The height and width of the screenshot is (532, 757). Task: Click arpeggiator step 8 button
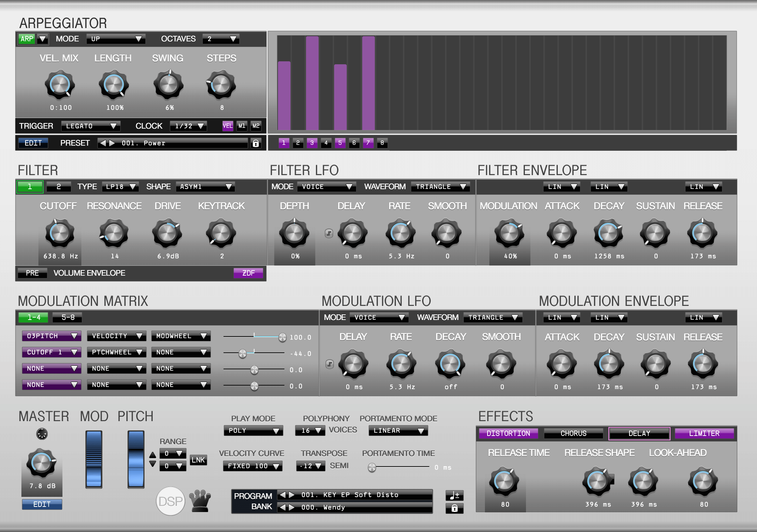(x=382, y=143)
